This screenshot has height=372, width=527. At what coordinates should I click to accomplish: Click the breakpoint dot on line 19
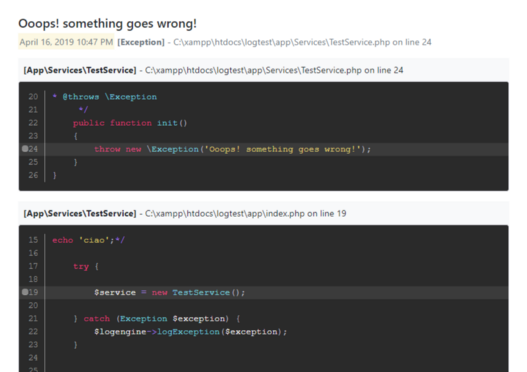click(x=25, y=292)
